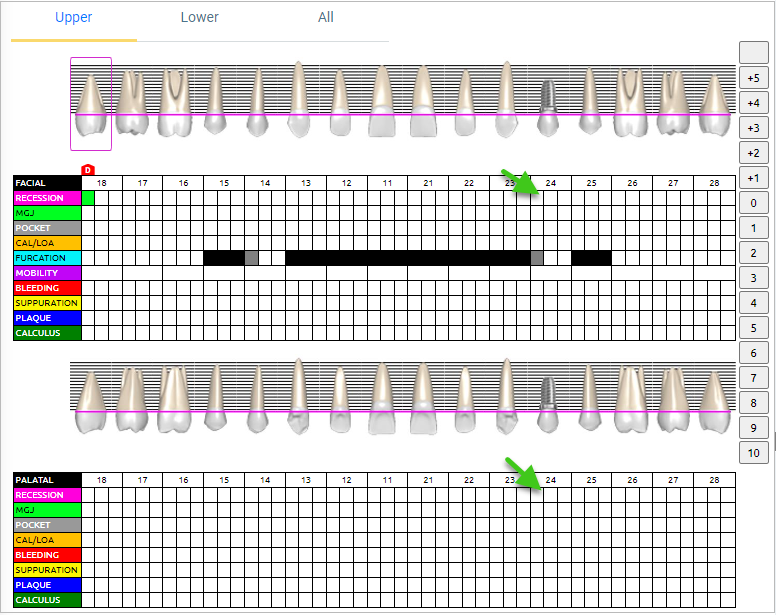Click the 0 value button

(753, 203)
